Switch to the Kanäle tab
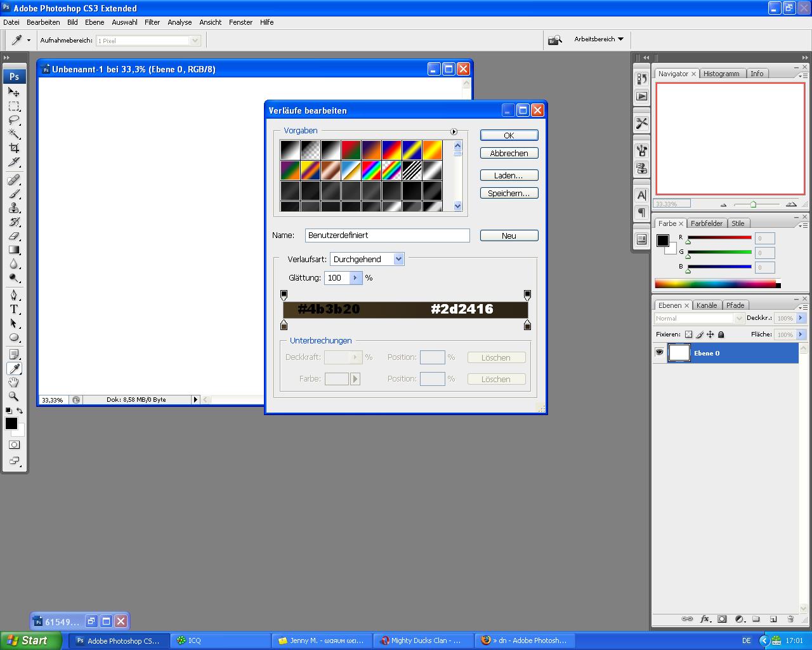The width and height of the screenshot is (812, 650). tap(706, 305)
